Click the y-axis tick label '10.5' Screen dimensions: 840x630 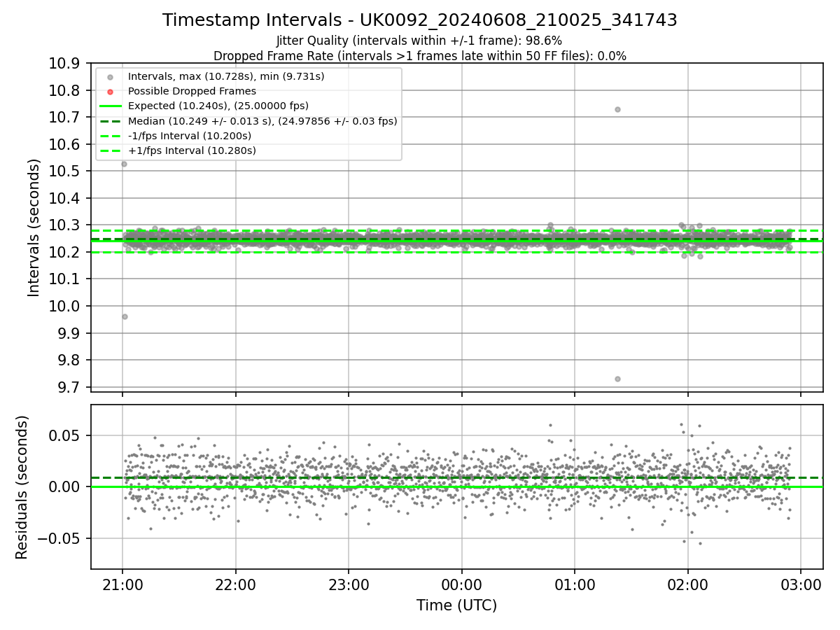tap(64, 171)
